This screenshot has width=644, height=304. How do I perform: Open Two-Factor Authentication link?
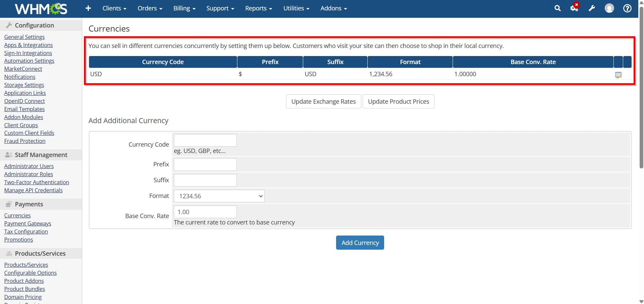coord(37,182)
